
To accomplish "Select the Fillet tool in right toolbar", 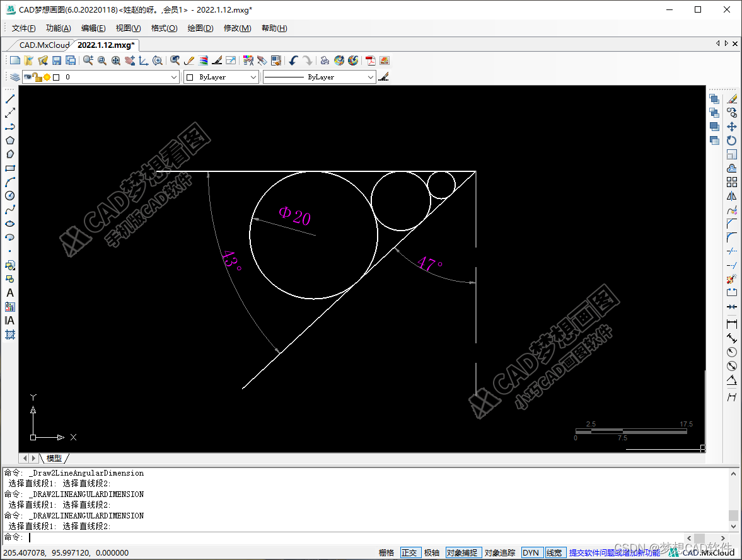I will 731,237.
